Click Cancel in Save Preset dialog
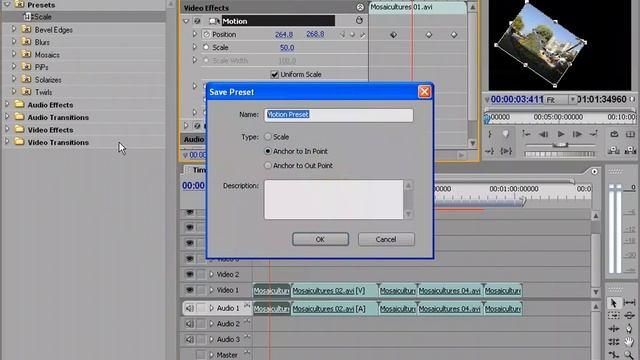Image resolution: width=640 pixels, height=360 pixels. click(386, 239)
